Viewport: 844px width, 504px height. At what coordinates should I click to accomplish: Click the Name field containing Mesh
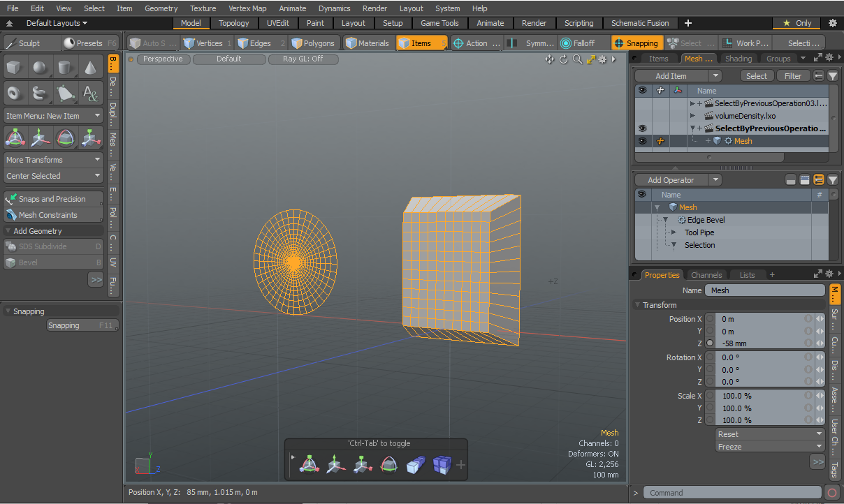tap(764, 290)
